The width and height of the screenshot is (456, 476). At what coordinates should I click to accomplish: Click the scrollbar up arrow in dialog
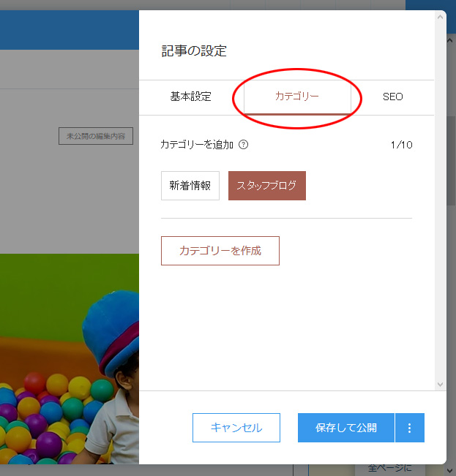tap(440, 16)
